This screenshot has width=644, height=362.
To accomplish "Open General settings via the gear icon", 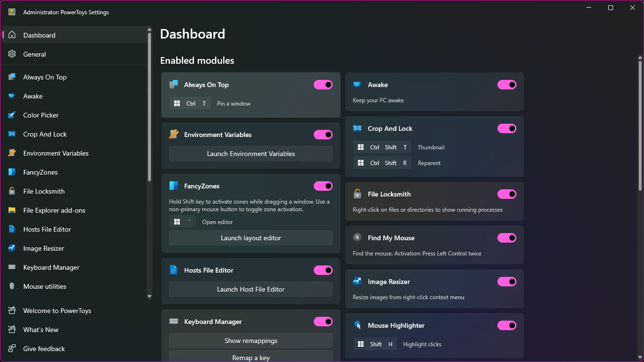I will [x=12, y=54].
